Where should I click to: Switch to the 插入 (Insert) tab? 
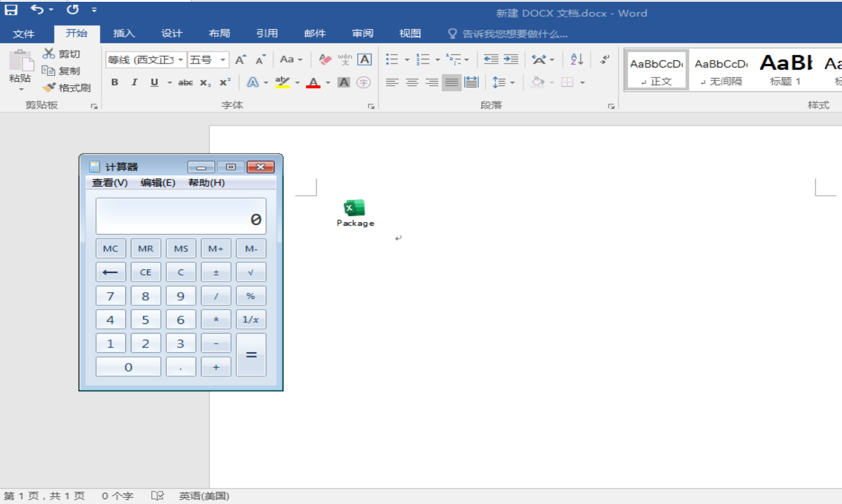[x=124, y=34]
